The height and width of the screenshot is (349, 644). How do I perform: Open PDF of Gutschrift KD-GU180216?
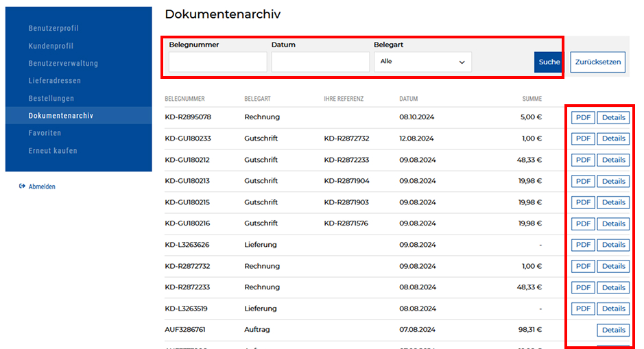583,224
